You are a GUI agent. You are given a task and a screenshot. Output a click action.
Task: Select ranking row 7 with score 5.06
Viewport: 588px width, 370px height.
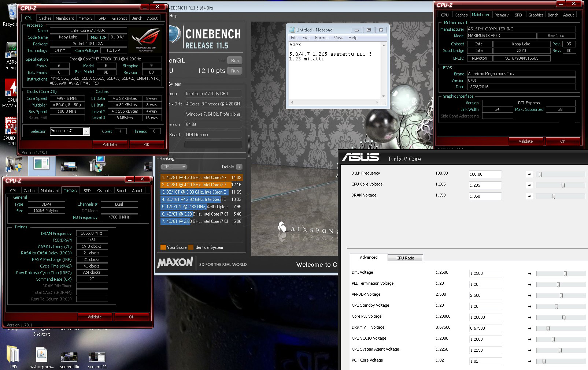point(201,221)
